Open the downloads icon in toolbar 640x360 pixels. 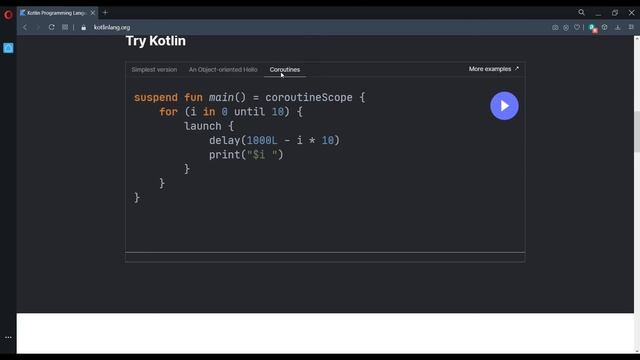[618, 27]
